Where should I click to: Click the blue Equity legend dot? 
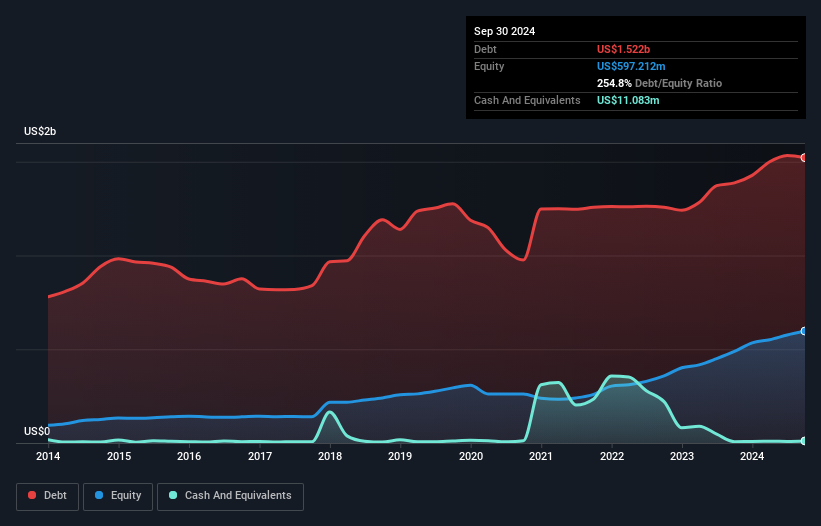(99, 495)
